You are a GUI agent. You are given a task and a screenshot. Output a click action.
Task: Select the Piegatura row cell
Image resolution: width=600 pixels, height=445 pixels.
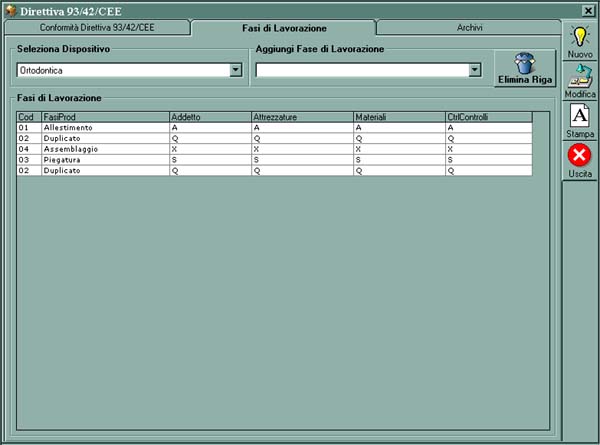tap(105, 160)
